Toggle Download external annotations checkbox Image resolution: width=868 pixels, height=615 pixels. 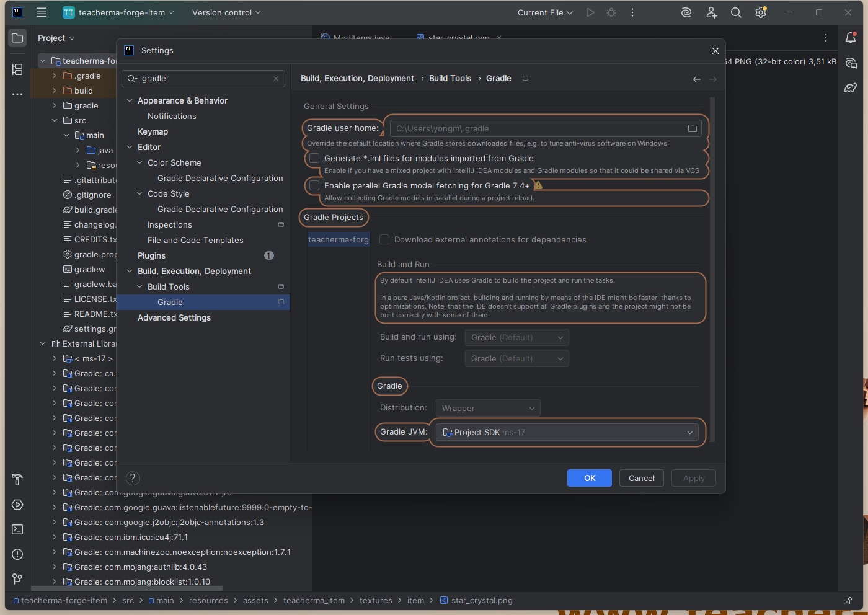384,239
